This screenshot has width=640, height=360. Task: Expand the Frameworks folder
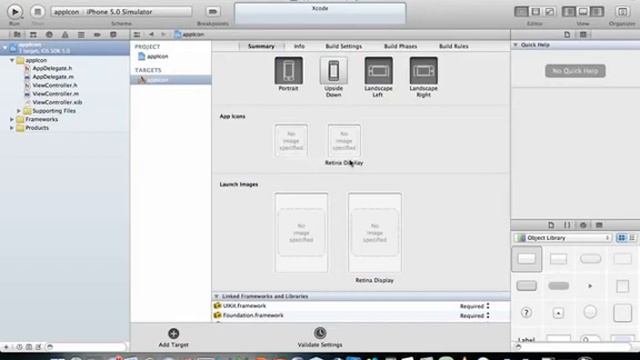[12, 119]
